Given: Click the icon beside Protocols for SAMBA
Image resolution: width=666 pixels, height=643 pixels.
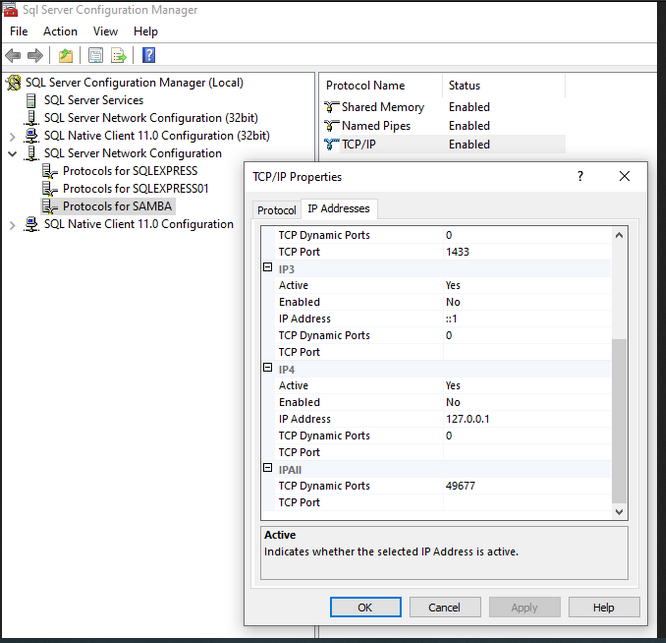Looking at the screenshot, I should 50,206.
